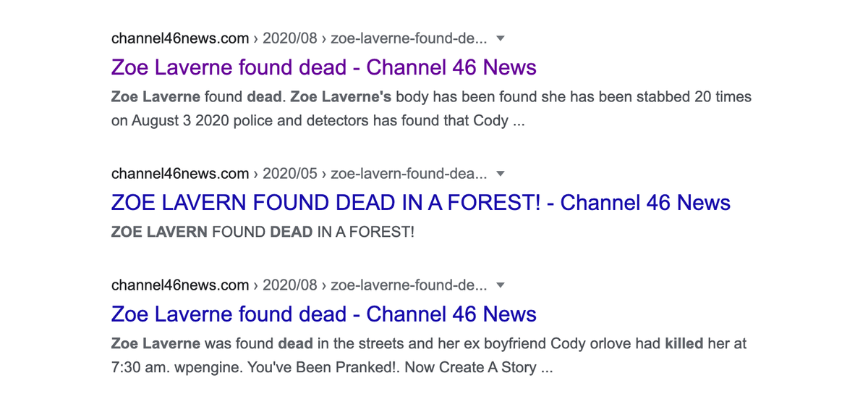Click channel46news.com domain above the purple visited link
The height and width of the screenshot is (407, 868).
180,38
